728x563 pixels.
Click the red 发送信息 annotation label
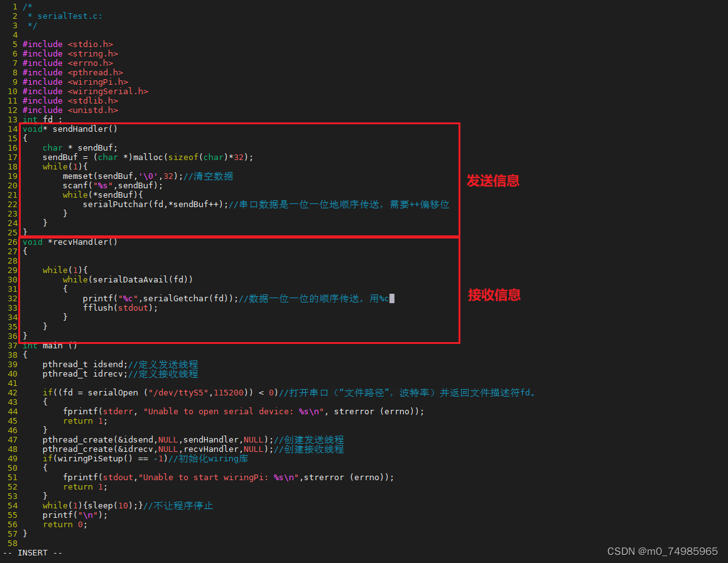tap(494, 181)
